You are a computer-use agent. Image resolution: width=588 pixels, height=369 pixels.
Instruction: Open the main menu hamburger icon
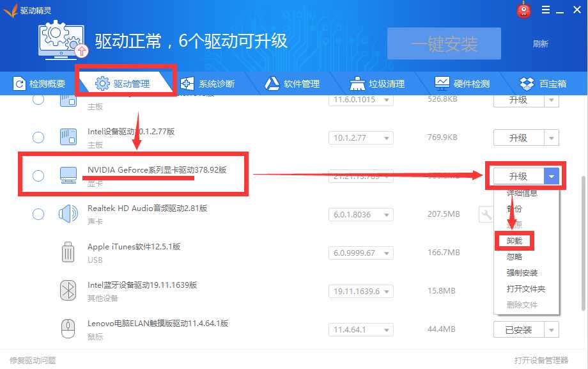(546, 10)
